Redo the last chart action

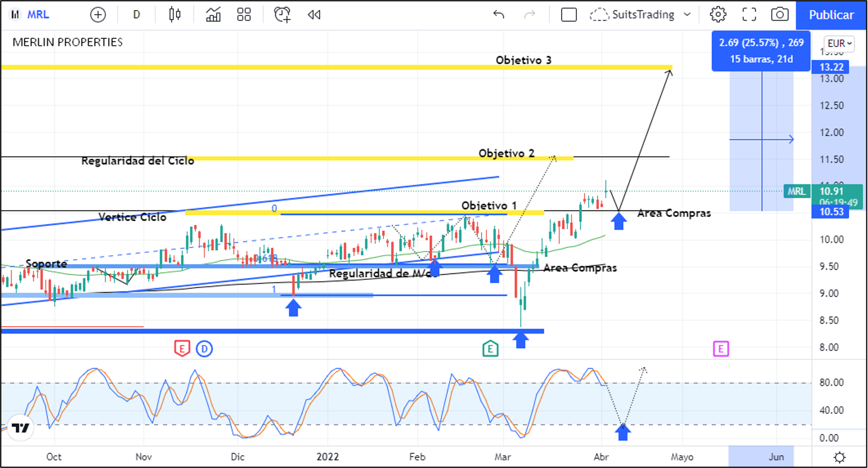pyautogui.click(x=529, y=15)
